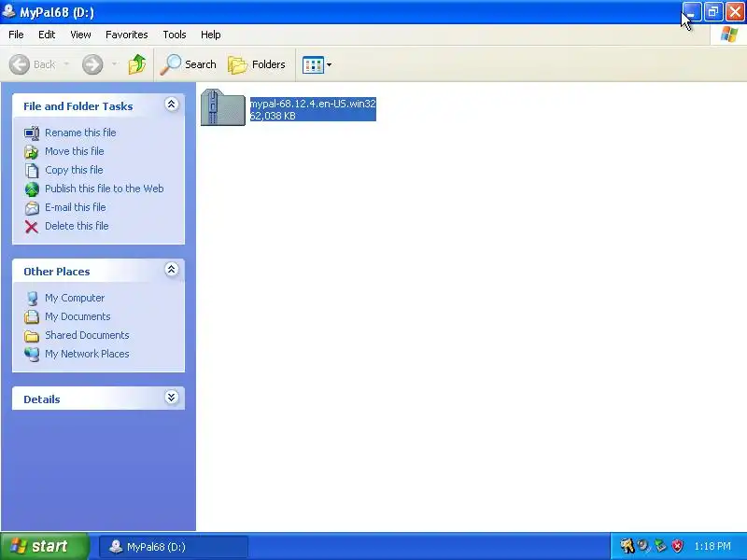Image resolution: width=747 pixels, height=560 pixels.
Task: Click the Shared Documents folder icon
Action: coord(32,336)
